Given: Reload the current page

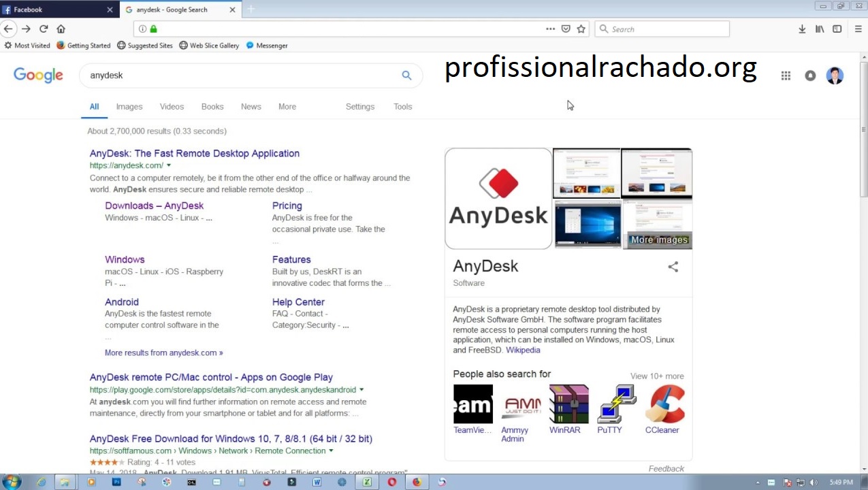Looking at the screenshot, I should click(x=44, y=29).
